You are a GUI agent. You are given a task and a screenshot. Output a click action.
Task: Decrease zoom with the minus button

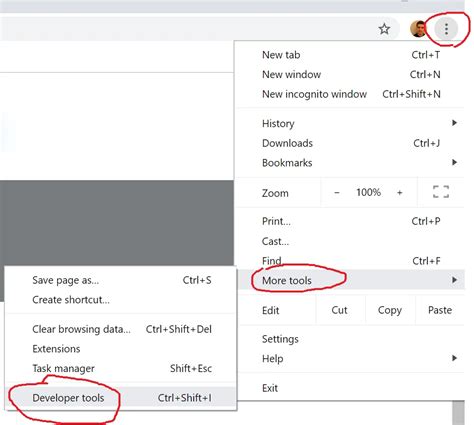(x=337, y=192)
